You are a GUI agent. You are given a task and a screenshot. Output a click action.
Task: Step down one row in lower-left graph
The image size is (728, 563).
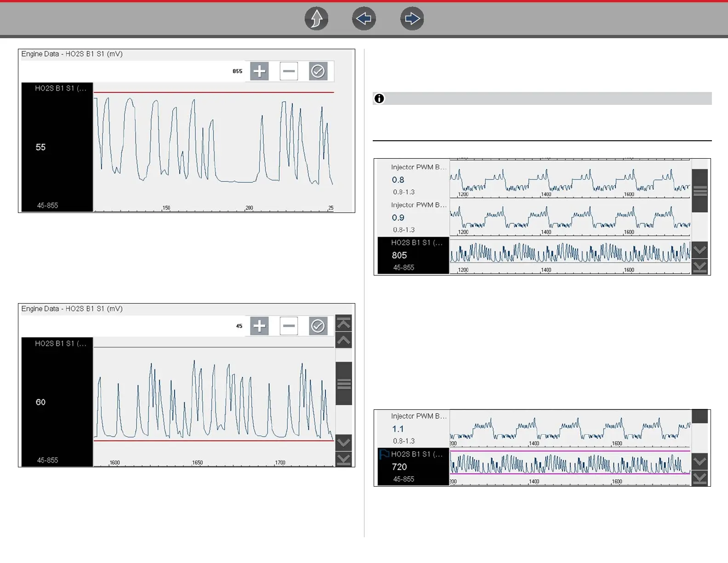pyautogui.click(x=344, y=442)
